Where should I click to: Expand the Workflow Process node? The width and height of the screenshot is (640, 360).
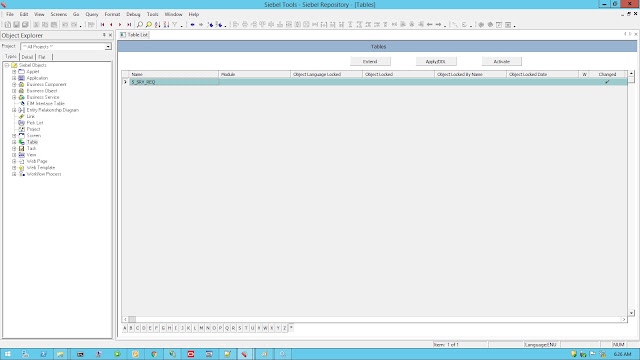click(x=14, y=174)
